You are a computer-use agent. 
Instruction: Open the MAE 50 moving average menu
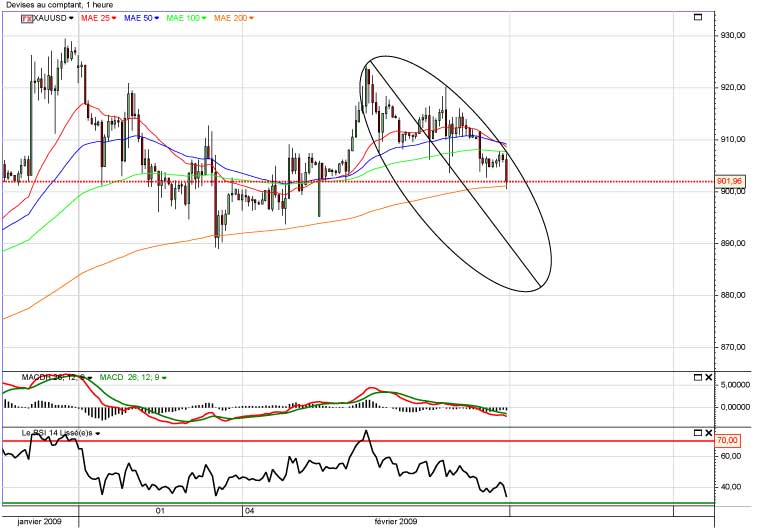[x=156, y=18]
